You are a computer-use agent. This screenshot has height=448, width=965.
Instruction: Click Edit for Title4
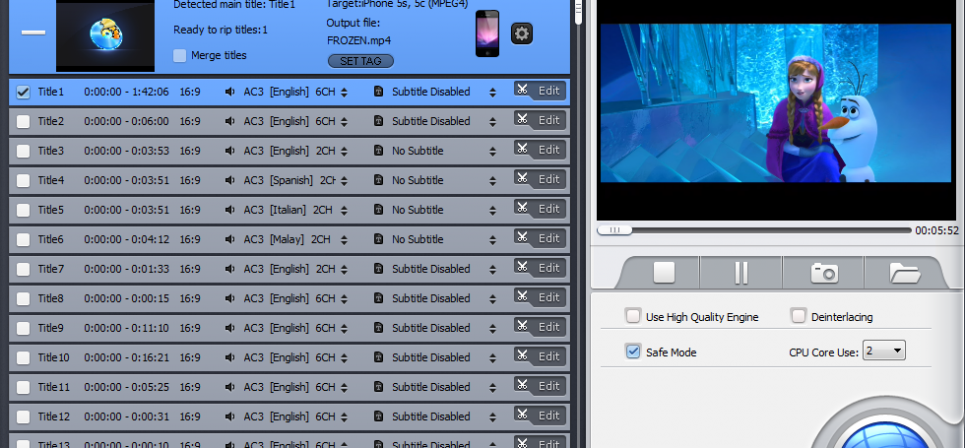(x=549, y=179)
